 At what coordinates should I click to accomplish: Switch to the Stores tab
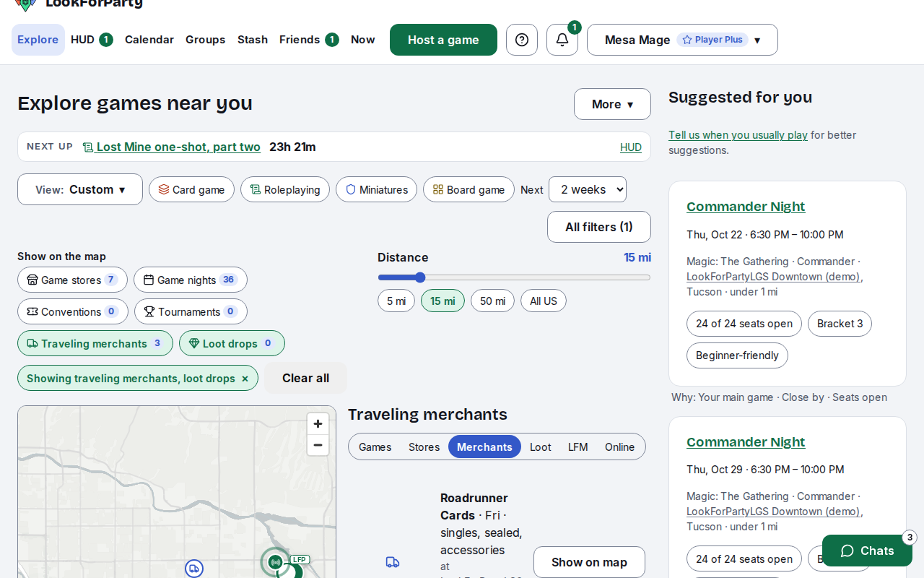(x=424, y=447)
